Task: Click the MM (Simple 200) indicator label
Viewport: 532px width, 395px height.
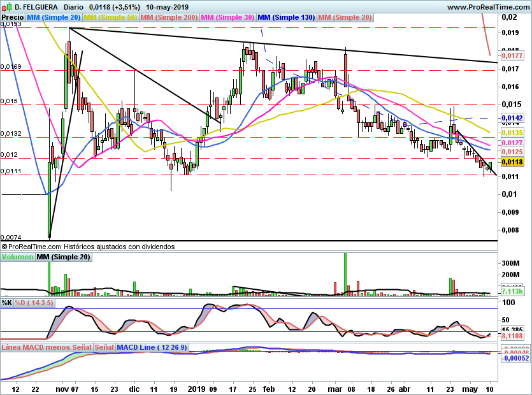Action: (169, 17)
